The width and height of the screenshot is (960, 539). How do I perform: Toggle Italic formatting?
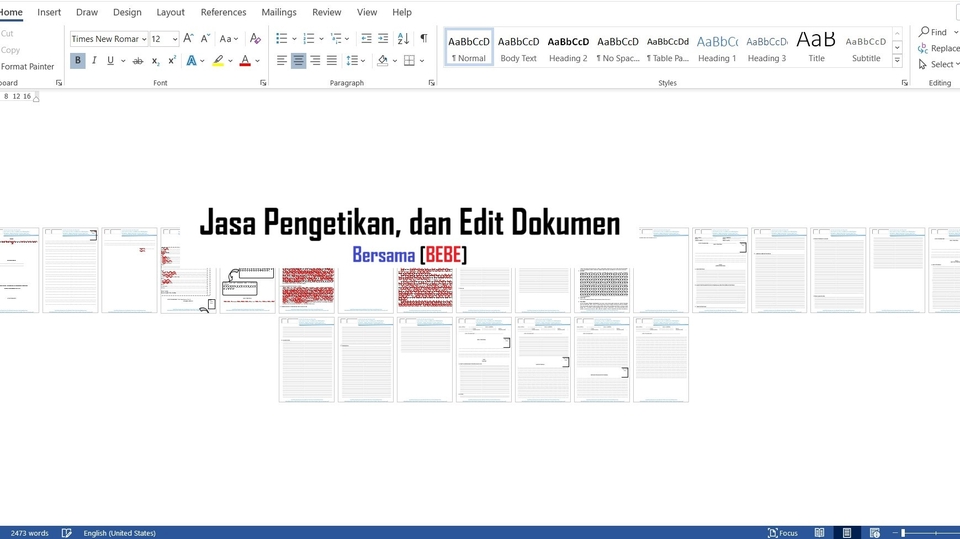coord(94,61)
